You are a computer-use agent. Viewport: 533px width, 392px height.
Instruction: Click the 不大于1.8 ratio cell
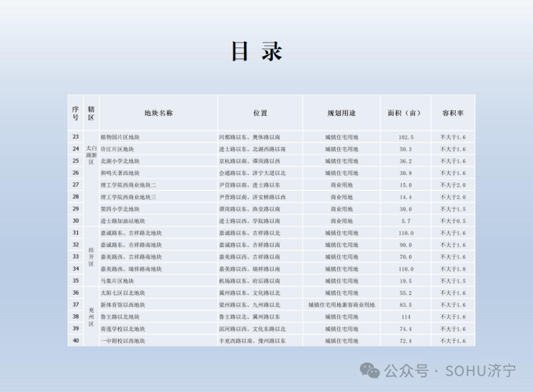click(x=453, y=269)
